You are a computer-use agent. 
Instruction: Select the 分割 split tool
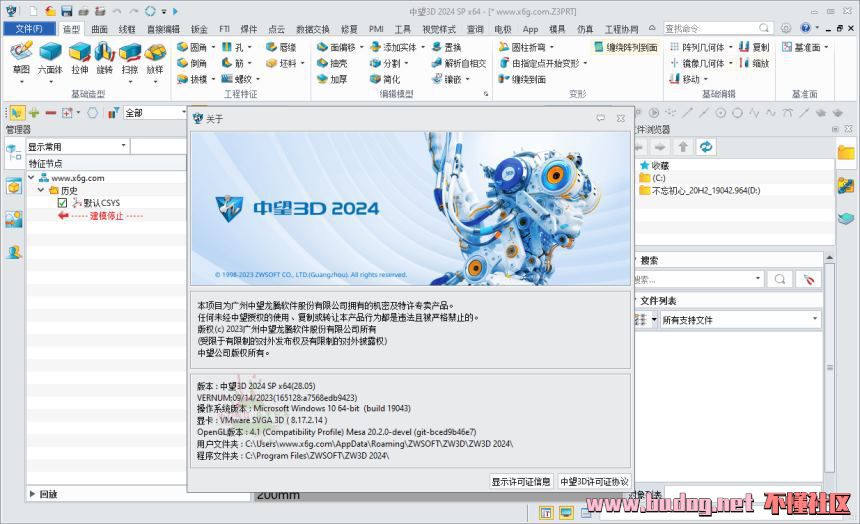pos(386,63)
